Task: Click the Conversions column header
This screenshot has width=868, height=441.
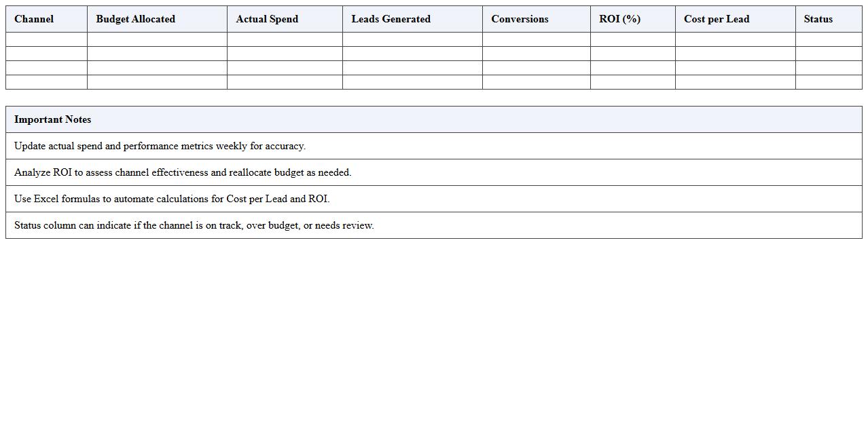Action: 520,19
